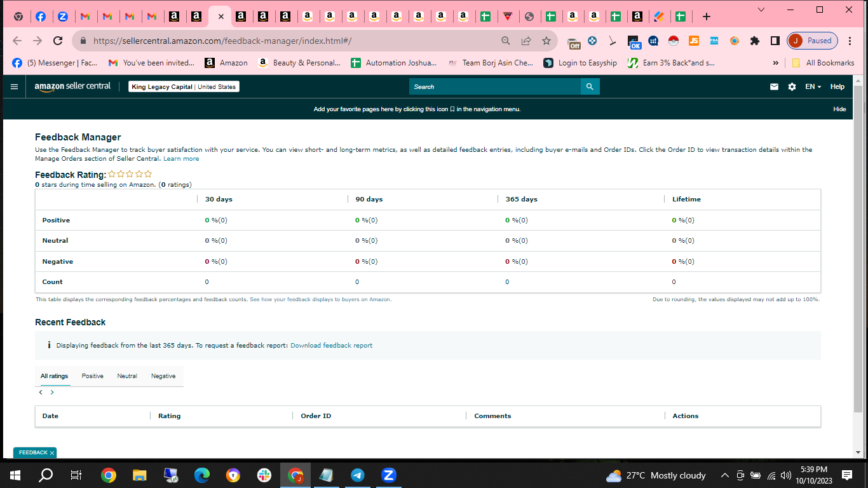
Task: Open the Task View icon on taskbar
Action: (x=76, y=475)
